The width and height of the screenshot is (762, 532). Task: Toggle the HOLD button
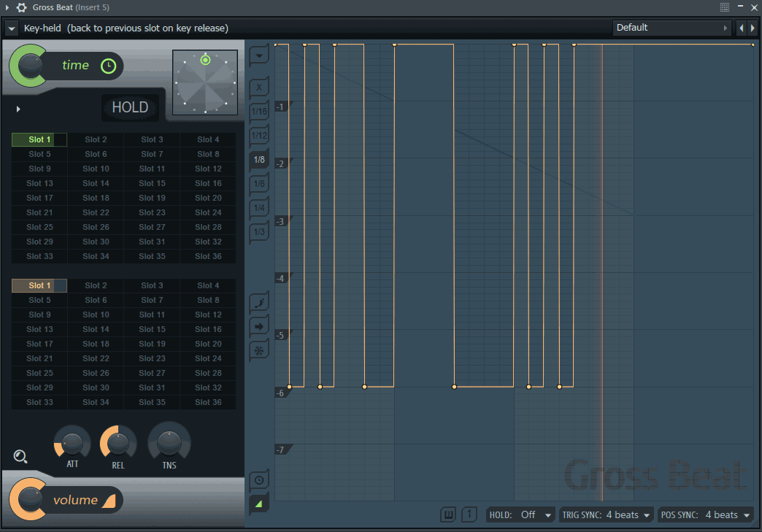coord(130,107)
